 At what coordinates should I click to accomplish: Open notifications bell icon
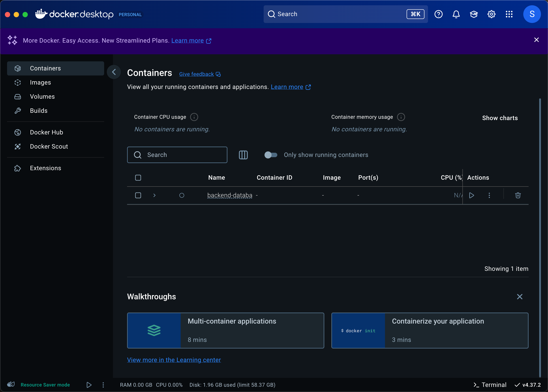point(456,14)
